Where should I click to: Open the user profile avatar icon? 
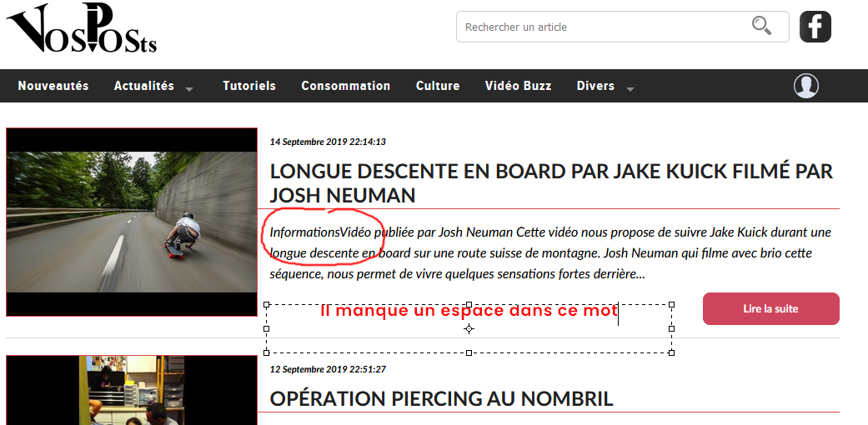coord(806,86)
